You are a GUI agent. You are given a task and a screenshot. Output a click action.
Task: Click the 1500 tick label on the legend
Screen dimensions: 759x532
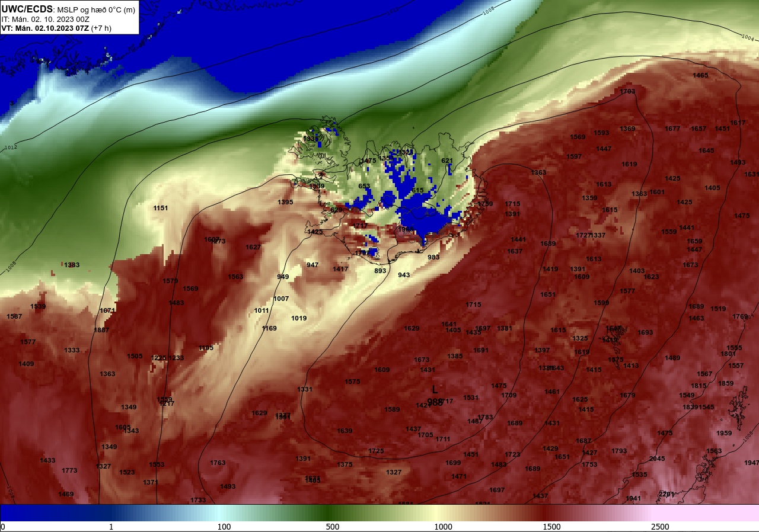pos(551,527)
